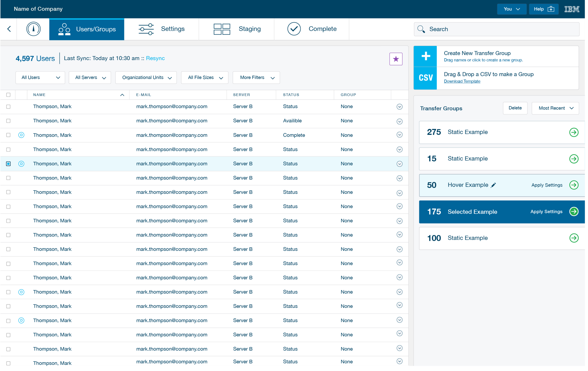Image resolution: width=588 pixels, height=371 pixels.
Task: Check the checkbox of the Complete status row
Action: coord(8,135)
